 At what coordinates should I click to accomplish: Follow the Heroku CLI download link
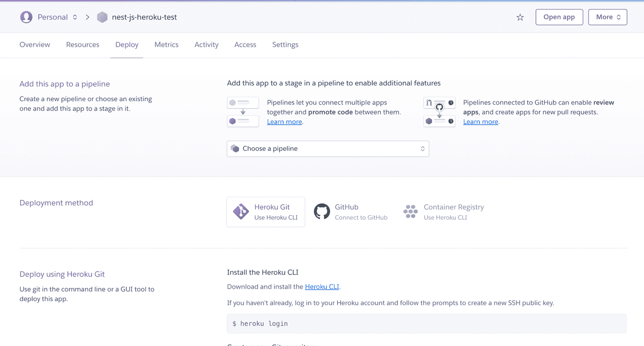point(322,287)
